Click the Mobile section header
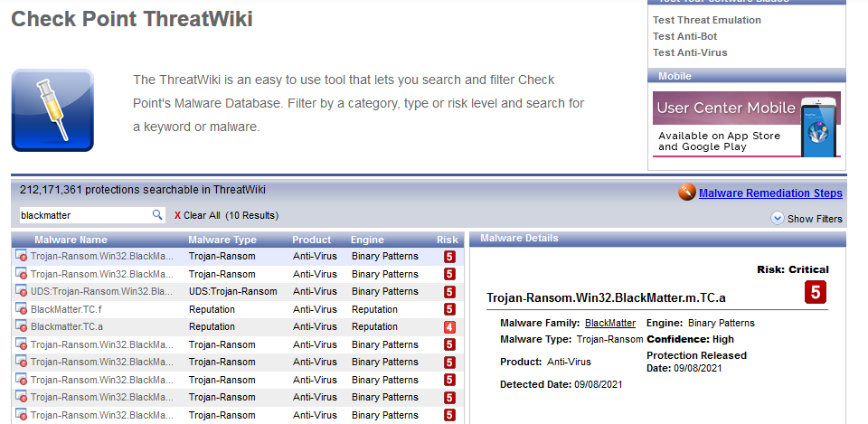868x424 pixels. (747, 76)
